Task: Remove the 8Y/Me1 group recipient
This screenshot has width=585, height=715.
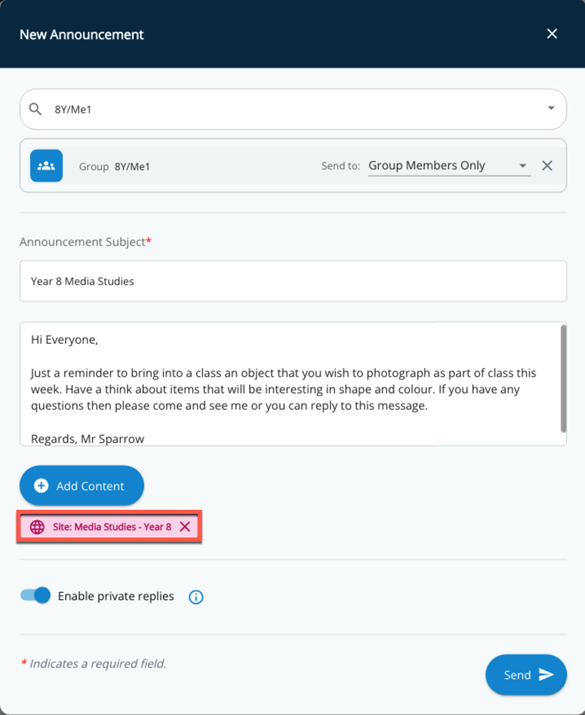Action: (547, 166)
